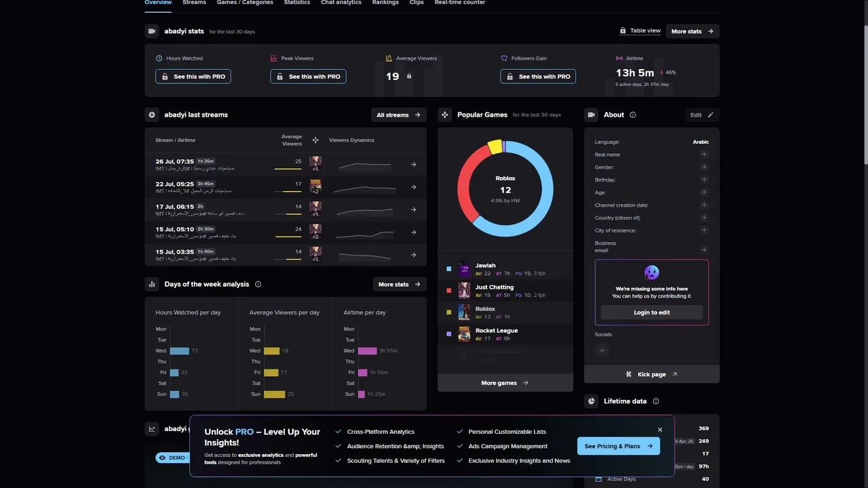The width and height of the screenshot is (868, 488).
Task: Click the Peak Viewers chart icon
Action: [x=273, y=58]
